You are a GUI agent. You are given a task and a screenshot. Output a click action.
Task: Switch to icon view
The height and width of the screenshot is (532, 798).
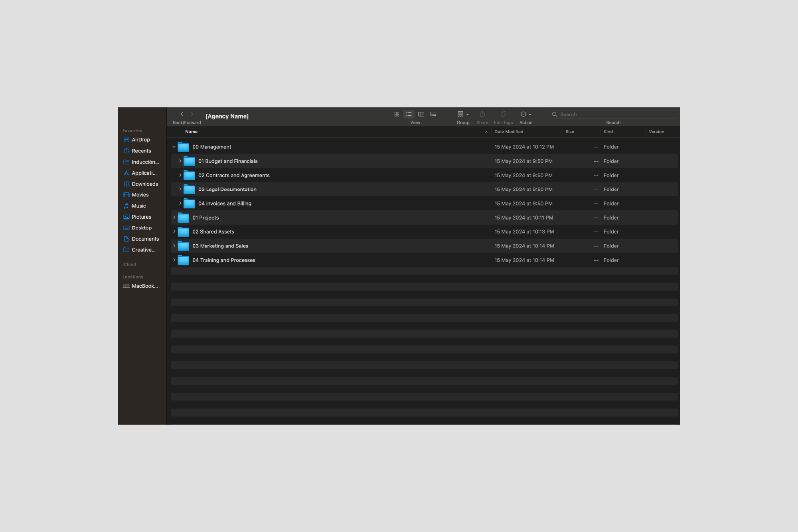pos(397,114)
